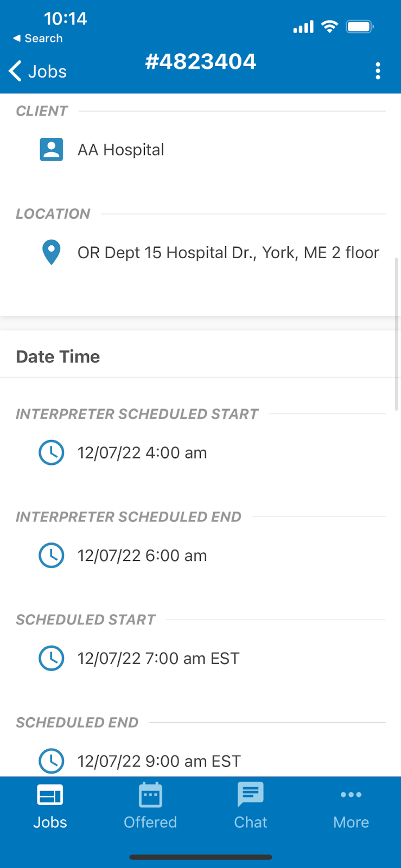
Task: Open the three-dot overflow menu
Action: pos(378,71)
